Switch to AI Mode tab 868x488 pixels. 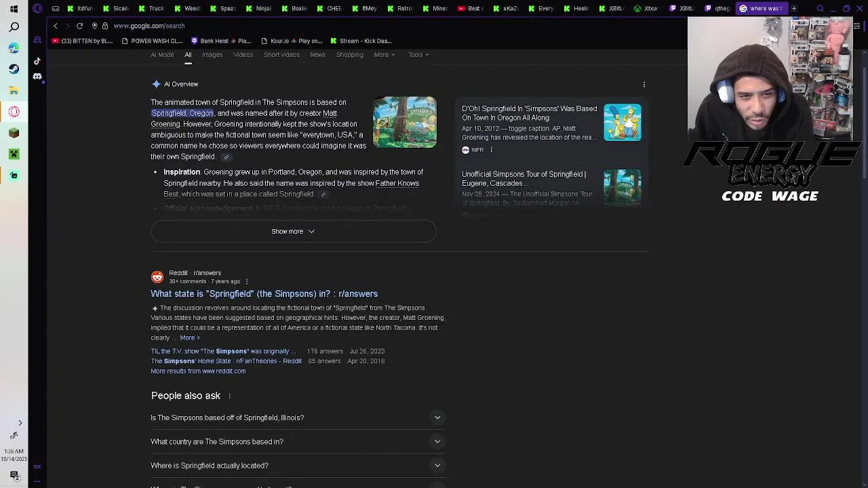click(162, 55)
